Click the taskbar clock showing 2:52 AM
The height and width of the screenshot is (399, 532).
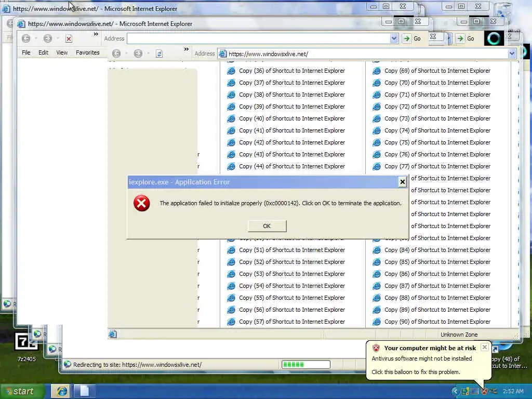(x=513, y=392)
